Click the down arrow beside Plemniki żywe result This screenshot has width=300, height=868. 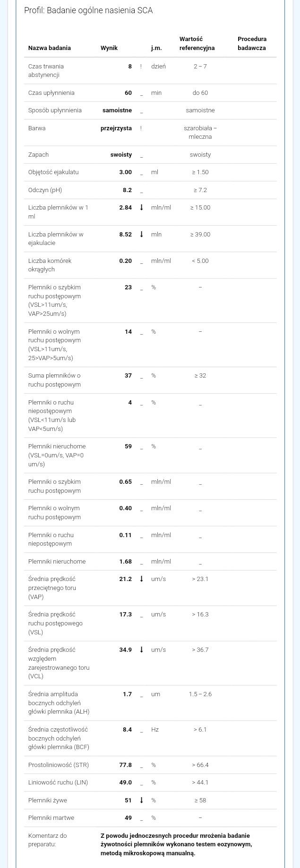pyautogui.click(x=141, y=800)
